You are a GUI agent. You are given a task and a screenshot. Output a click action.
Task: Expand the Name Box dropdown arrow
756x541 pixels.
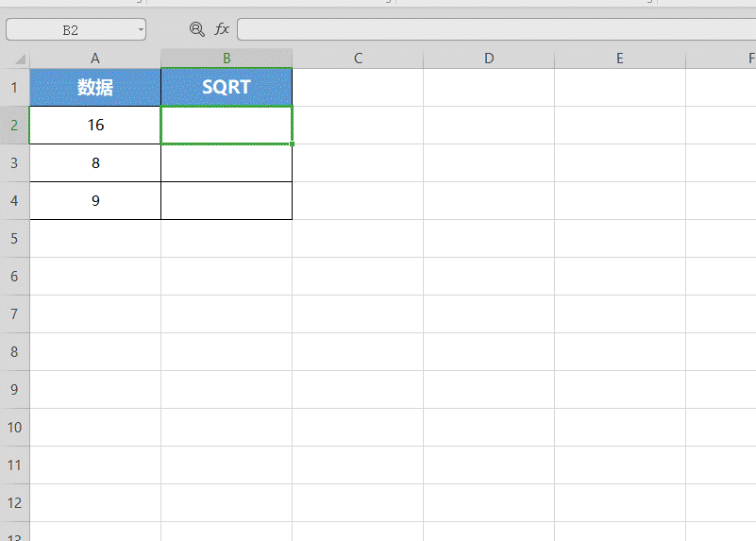(141, 30)
